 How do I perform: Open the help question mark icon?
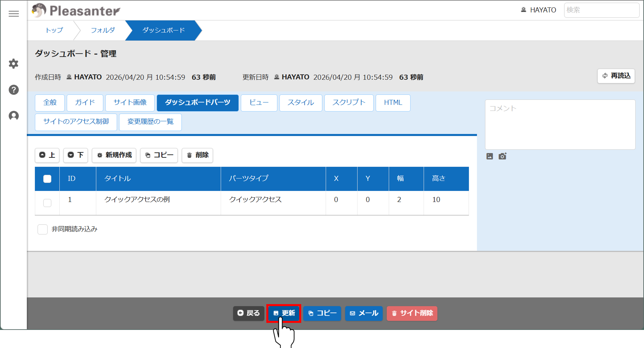pos(14,90)
